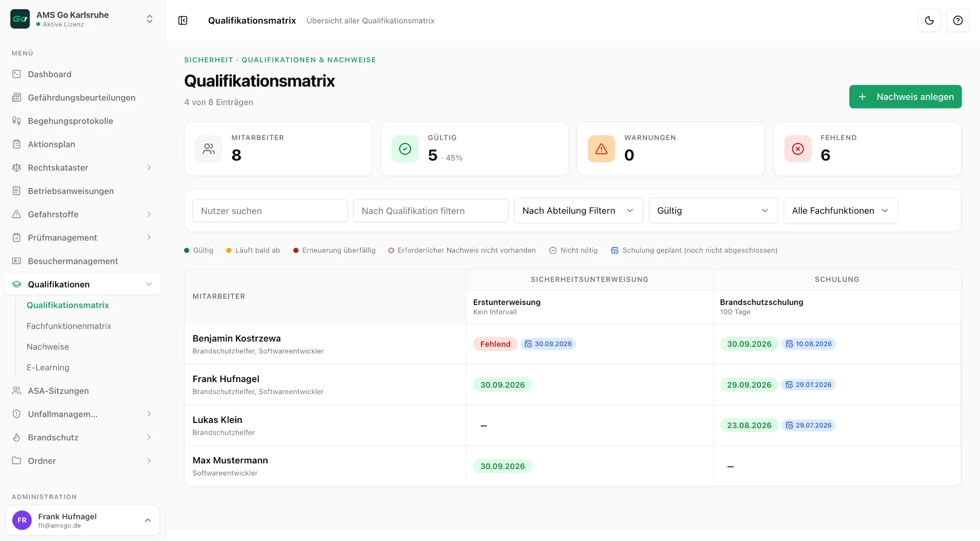
Task: Click planned date 10.08.2026 for Benjamin Kostrzewa
Action: coord(808,344)
